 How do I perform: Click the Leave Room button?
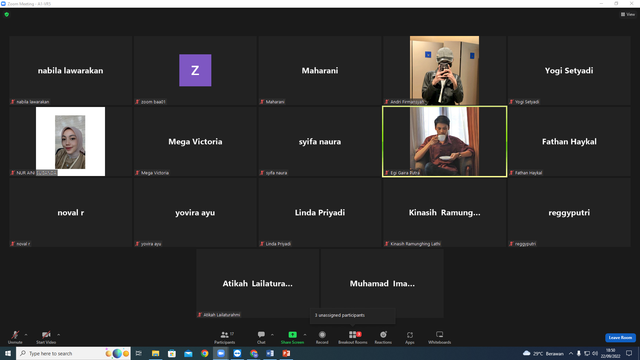coord(620,338)
